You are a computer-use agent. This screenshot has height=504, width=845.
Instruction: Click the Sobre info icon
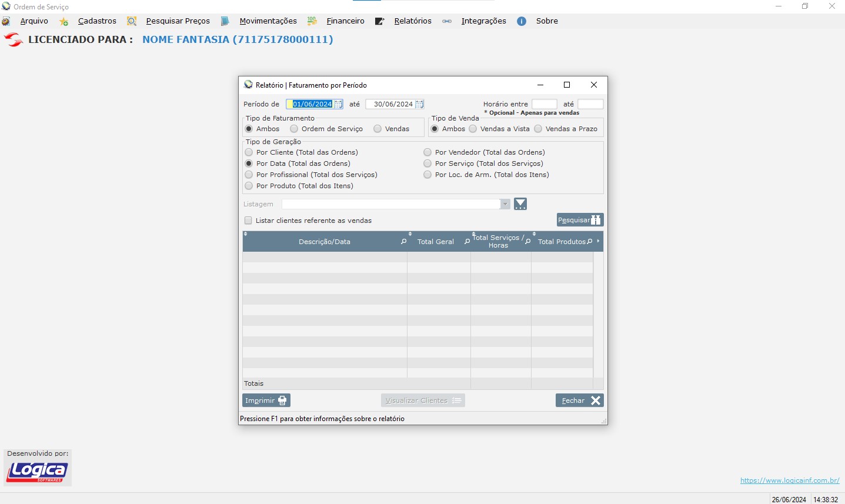[x=522, y=21]
